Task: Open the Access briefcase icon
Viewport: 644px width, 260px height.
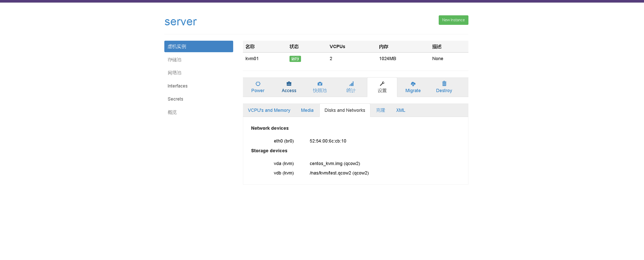Action: (289, 84)
